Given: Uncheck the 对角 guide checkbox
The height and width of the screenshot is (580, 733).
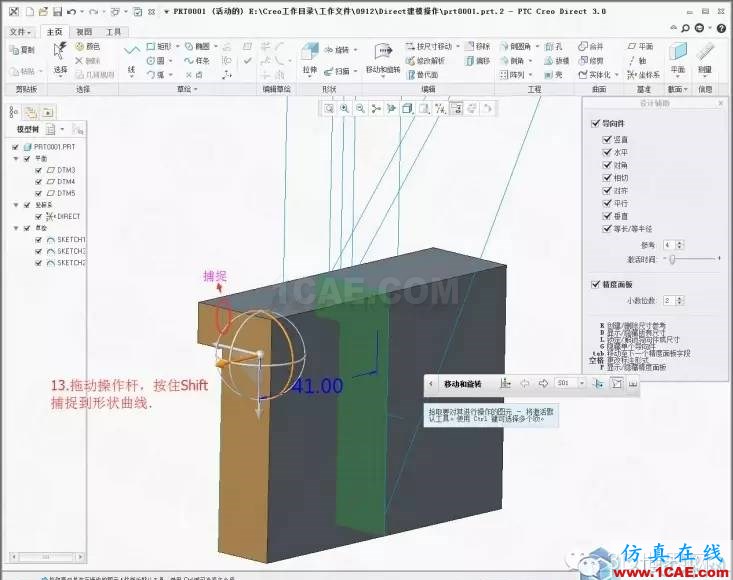Looking at the screenshot, I should 607,165.
